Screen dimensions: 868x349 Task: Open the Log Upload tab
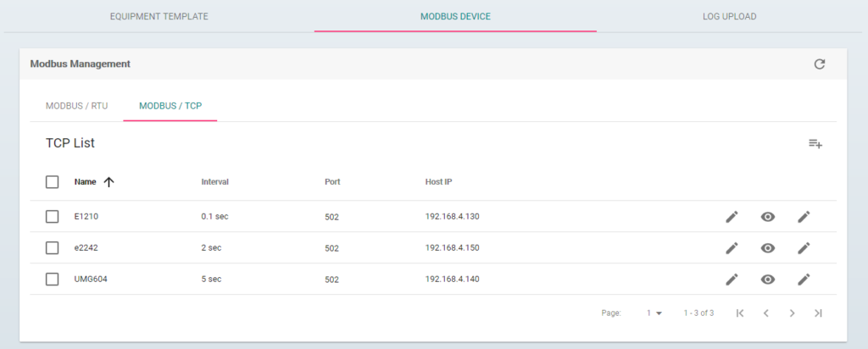coord(729,16)
